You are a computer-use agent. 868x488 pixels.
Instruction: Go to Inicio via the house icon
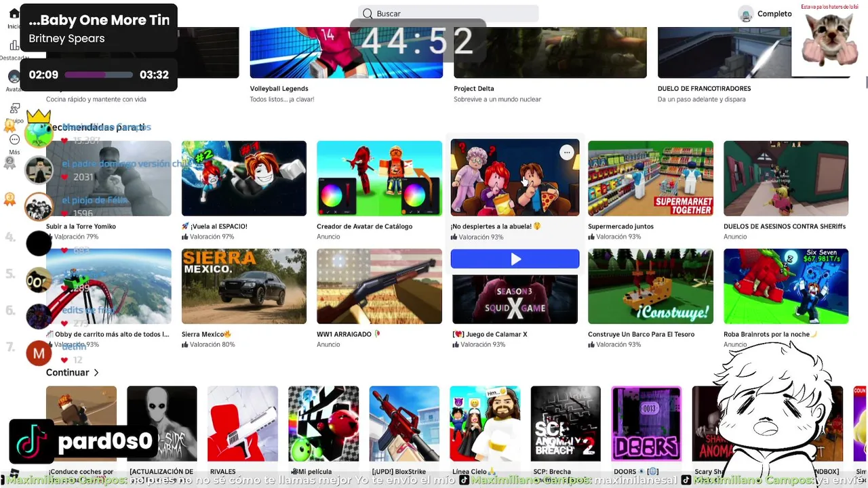coord(14,14)
